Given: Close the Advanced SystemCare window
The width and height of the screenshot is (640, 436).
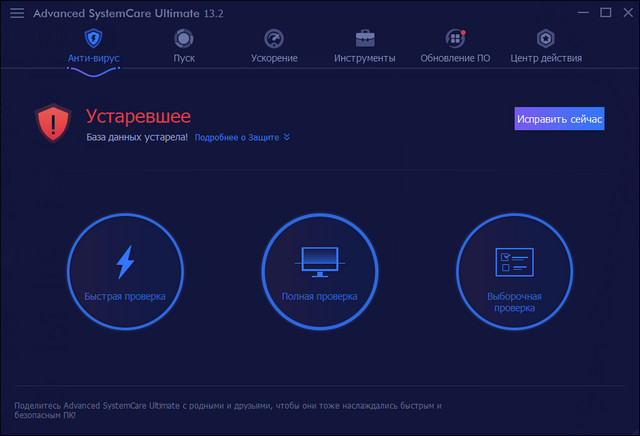Looking at the screenshot, I should pos(625,14).
